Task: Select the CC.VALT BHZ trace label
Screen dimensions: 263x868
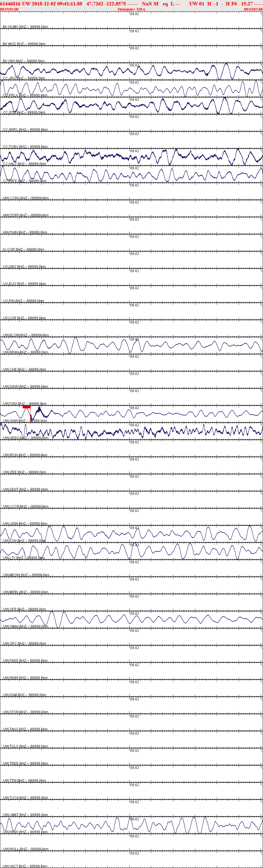Action: click(x=14, y=164)
